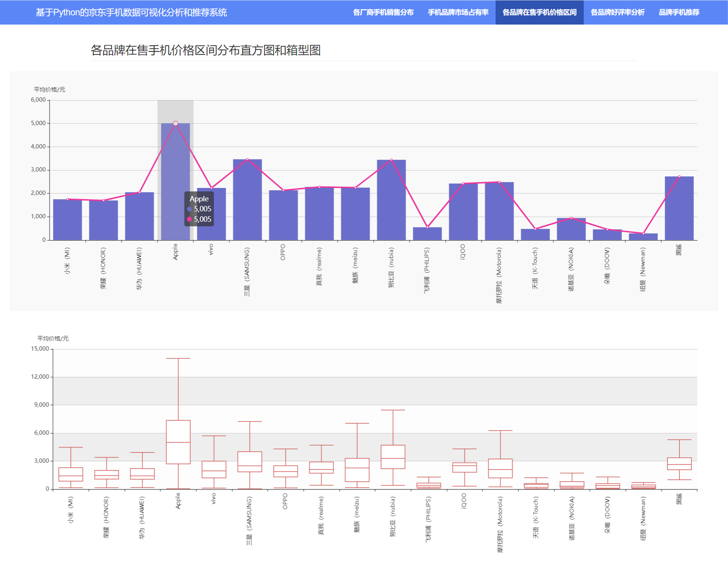The image size is (728, 584).
Task: Click the iQOO bar in histogram
Action: tap(463, 212)
